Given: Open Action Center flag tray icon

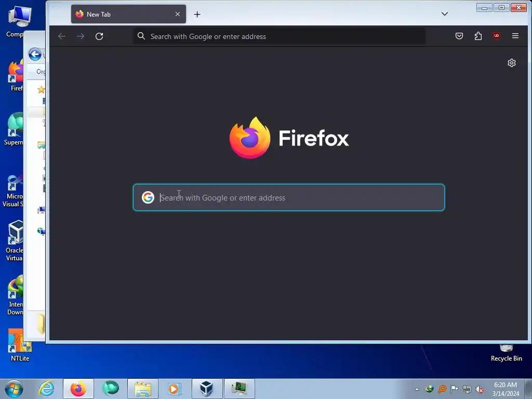Looking at the screenshot, I should coord(454,389).
